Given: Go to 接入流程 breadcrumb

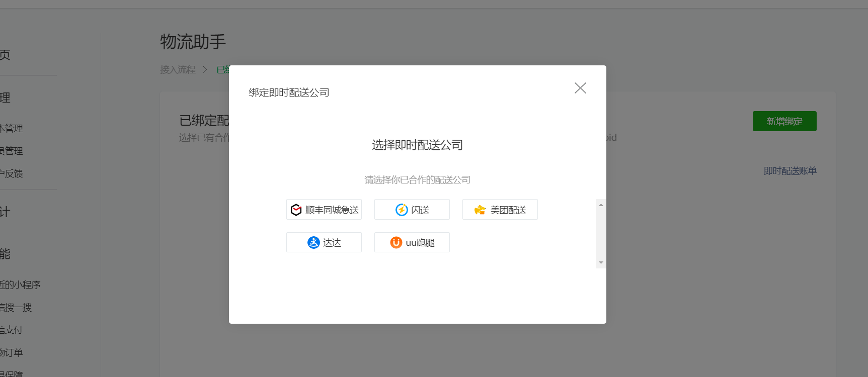Looking at the screenshot, I should tap(178, 69).
